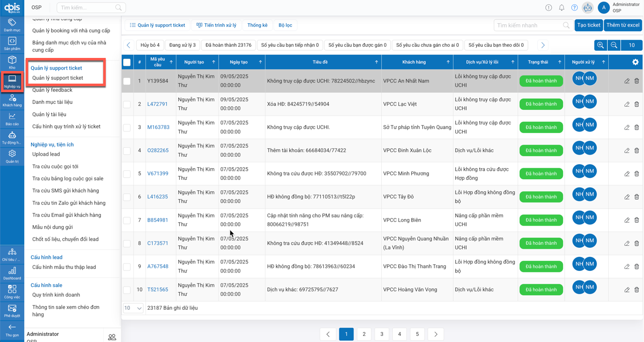
Task: Click the Tạo ticket button
Action: point(588,25)
